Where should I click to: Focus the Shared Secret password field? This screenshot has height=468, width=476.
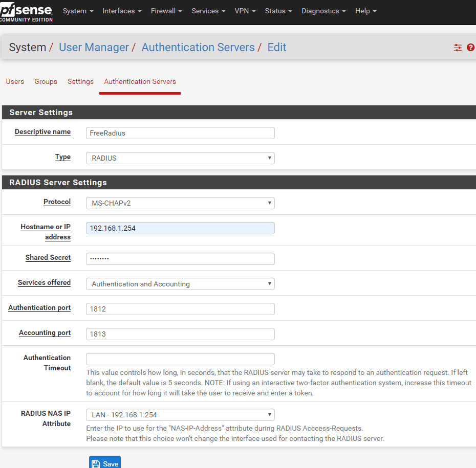180,259
